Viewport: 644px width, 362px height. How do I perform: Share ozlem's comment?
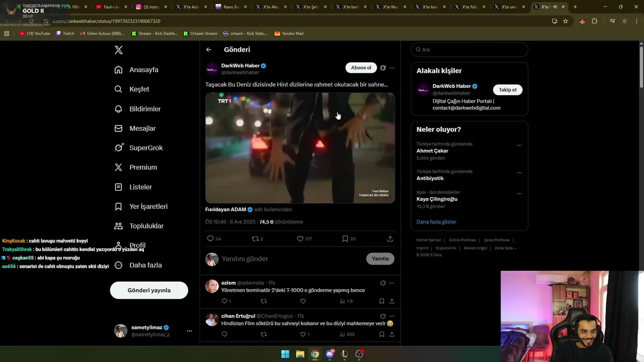pos(391,301)
